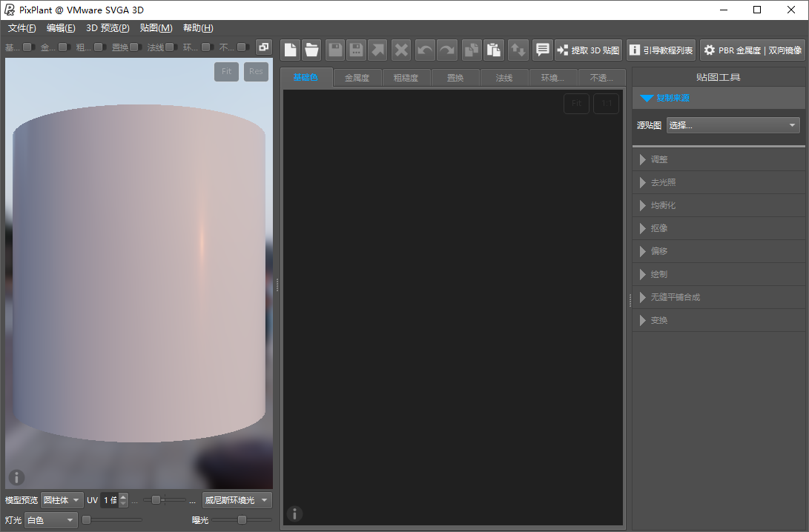Click the 灯光 light intensity slider handle
The image size is (809, 532).
(87, 519)
